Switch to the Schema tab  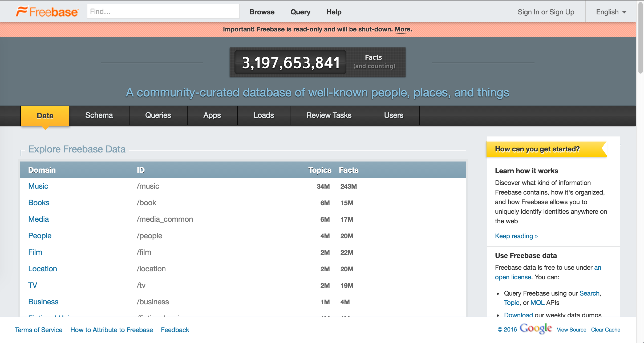click(x=99, y=115)
